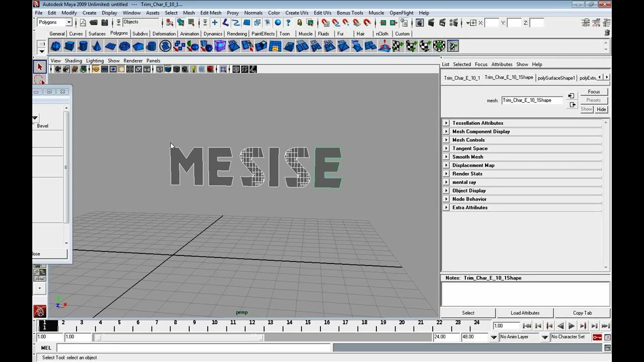
Task: Click the New Scene icon
Action: tap(83, 23)
